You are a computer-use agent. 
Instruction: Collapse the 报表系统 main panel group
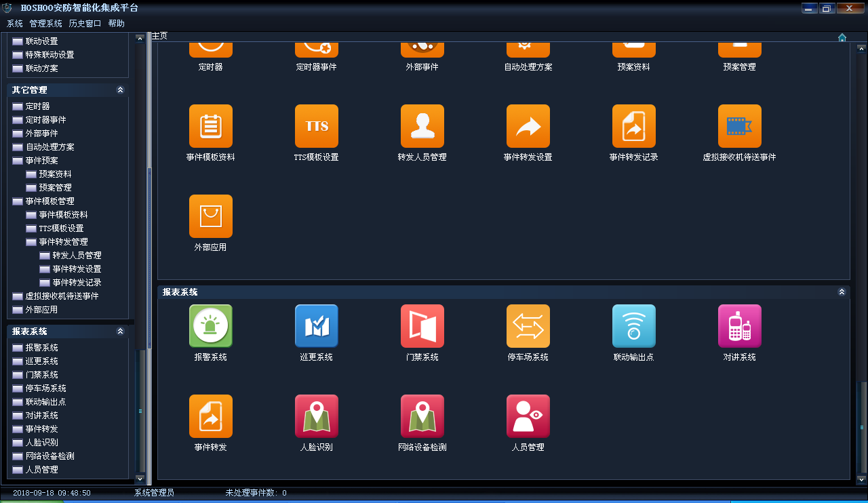842,292
